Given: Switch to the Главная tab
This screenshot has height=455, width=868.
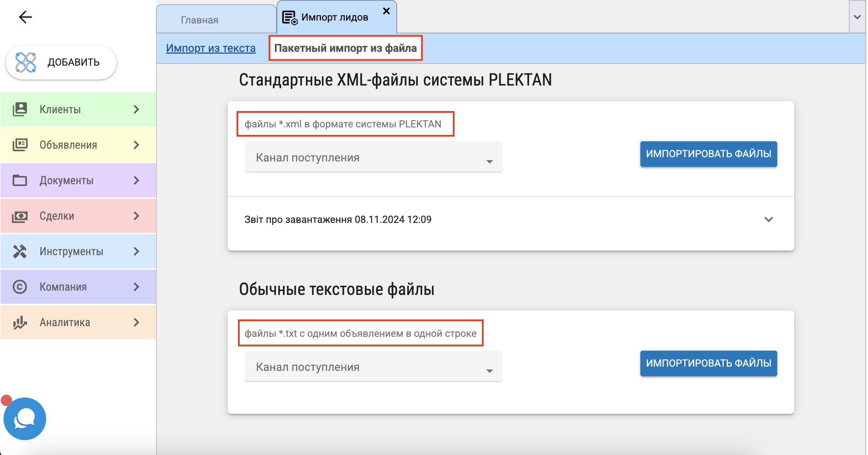Looking at the screenshot, I should pyautogui.click(x=216, y=20).
